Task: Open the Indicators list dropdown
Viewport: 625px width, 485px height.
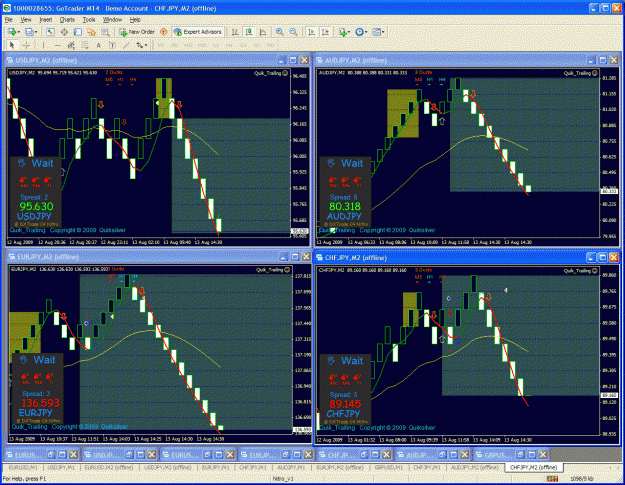Action: click(x=344, y=32)
